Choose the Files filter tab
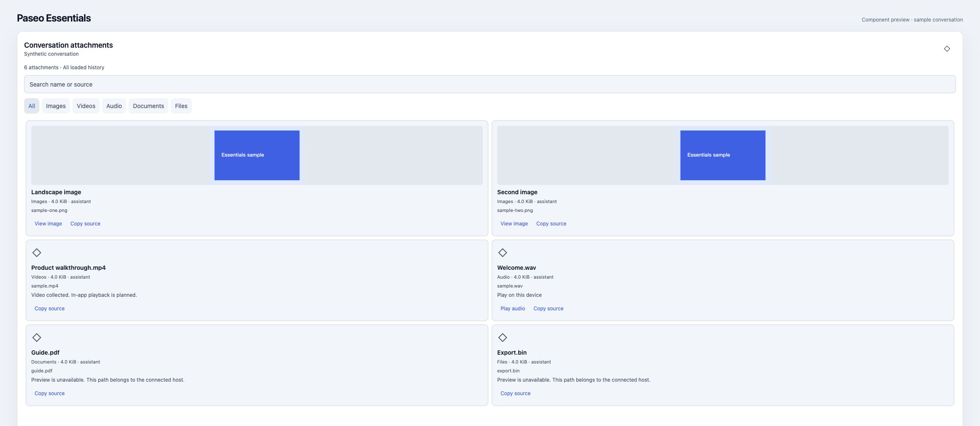980x426 pixels. coord(181,106)
